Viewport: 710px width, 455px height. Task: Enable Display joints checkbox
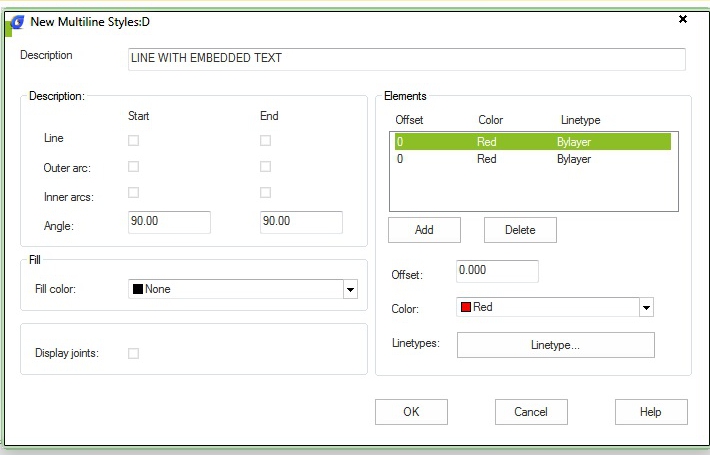pyautogui.click(x=133, y=353)
